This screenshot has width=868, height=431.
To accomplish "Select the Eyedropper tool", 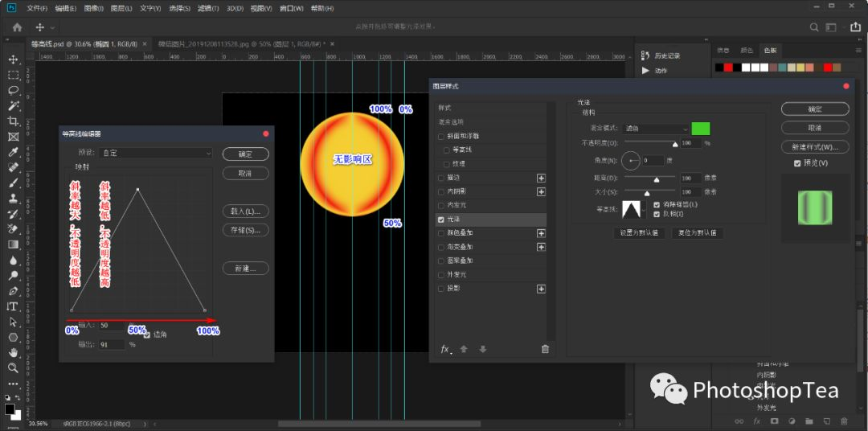I will [x=14, y=152].
